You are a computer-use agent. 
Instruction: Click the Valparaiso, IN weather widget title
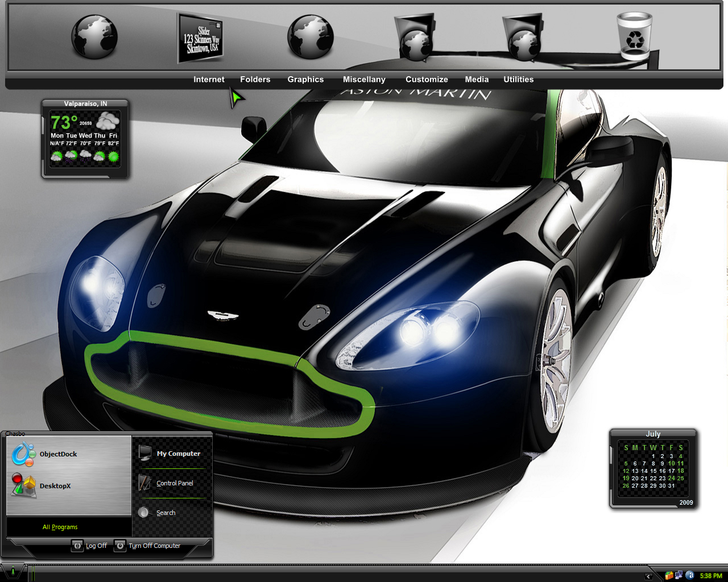coord(85,104)
